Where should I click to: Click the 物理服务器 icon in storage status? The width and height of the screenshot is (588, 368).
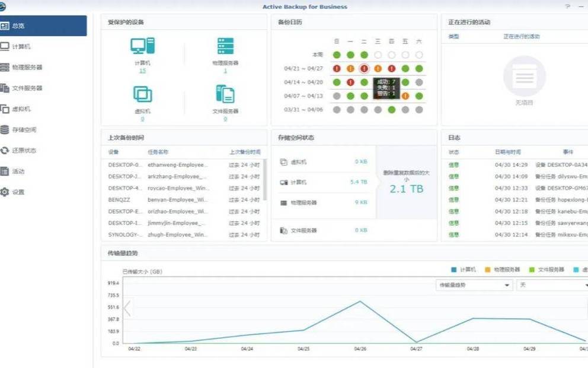coord(283,203)
